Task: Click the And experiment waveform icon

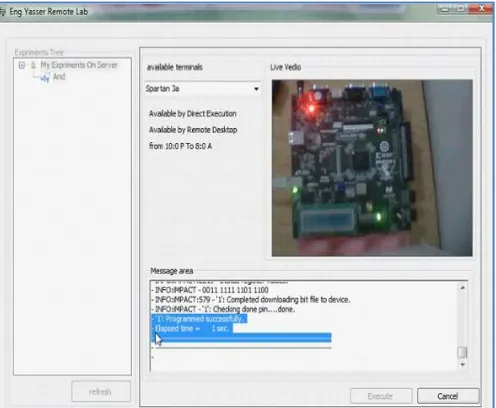Action: pos(45,78)
